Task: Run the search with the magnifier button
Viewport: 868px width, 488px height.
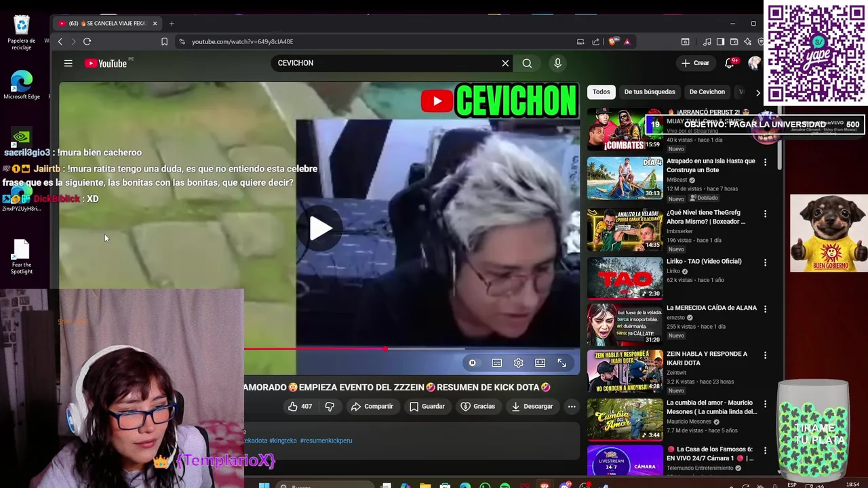Action: pyautogui.click(x=527, y=63)
